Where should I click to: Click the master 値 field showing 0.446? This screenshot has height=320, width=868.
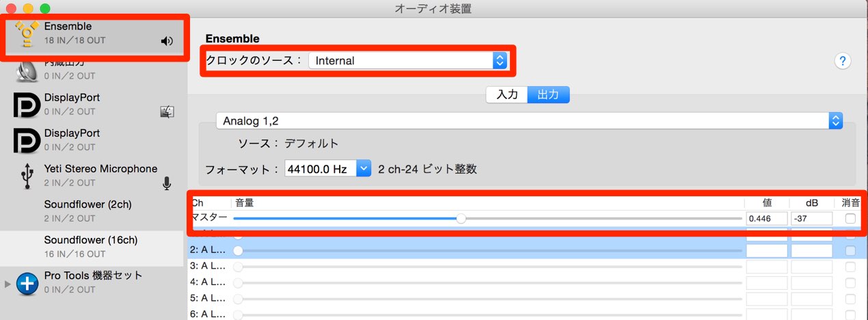coord(767,219)
